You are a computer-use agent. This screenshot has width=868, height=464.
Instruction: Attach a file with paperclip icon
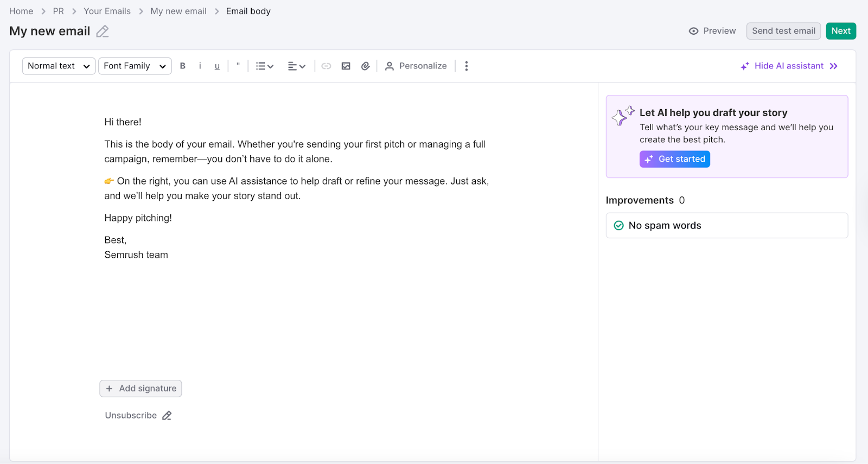click(x=366, y=66)
